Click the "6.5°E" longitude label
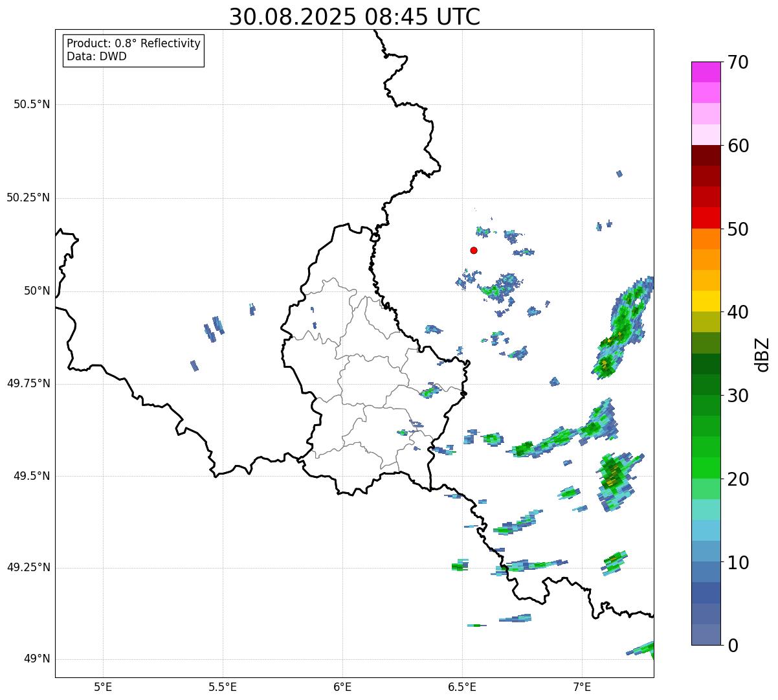 [462, 686]
